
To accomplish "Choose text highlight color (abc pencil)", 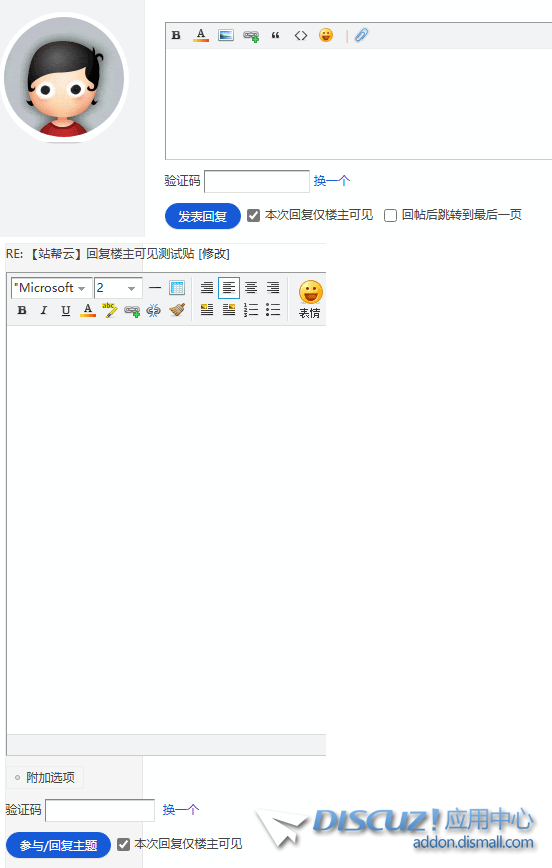I will pyautogui.click(x=110, y=310).
